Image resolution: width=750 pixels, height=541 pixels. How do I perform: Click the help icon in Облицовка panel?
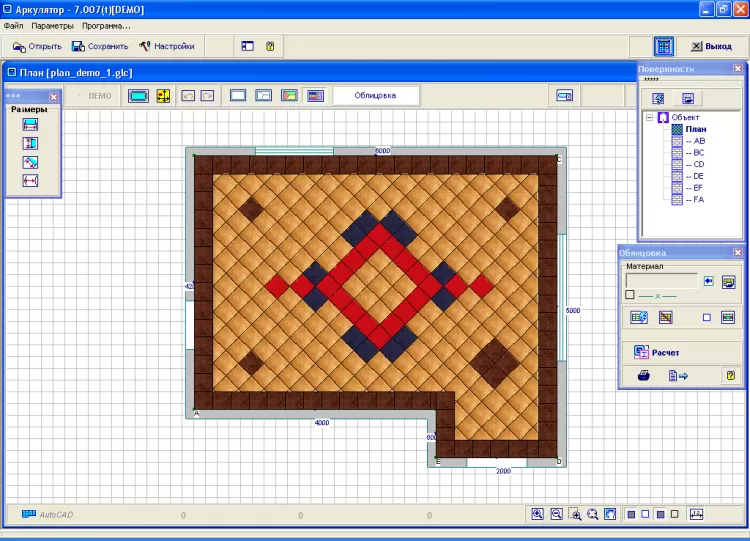[x=730, y=375]
